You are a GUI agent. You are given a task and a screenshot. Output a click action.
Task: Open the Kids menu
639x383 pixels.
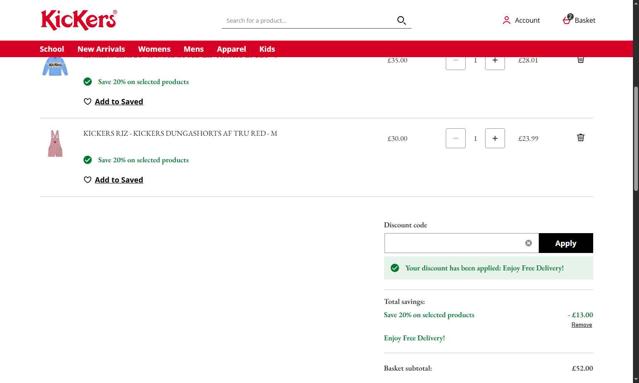[x=267, y=49]
